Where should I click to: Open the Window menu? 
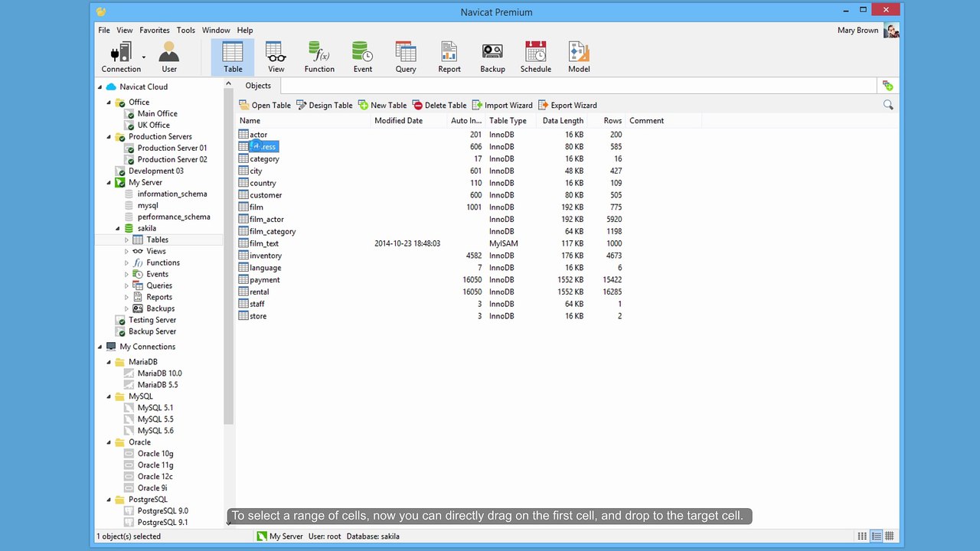coord(216,31)
